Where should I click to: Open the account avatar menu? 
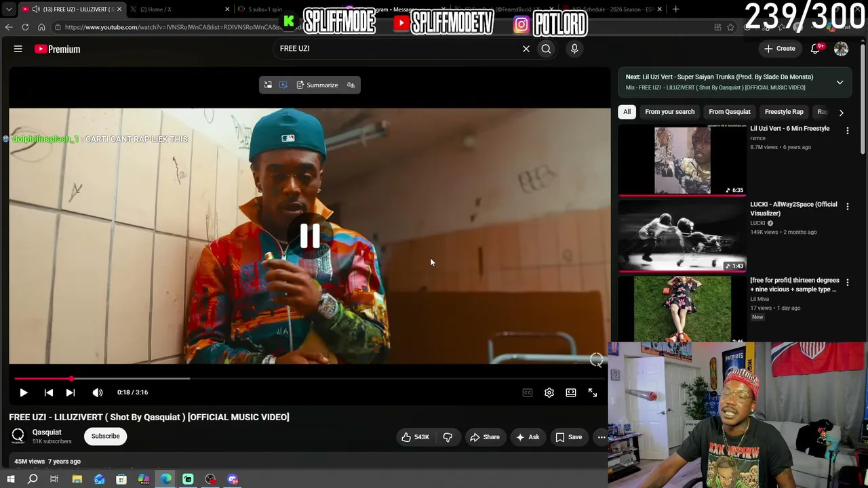(841, 49)
